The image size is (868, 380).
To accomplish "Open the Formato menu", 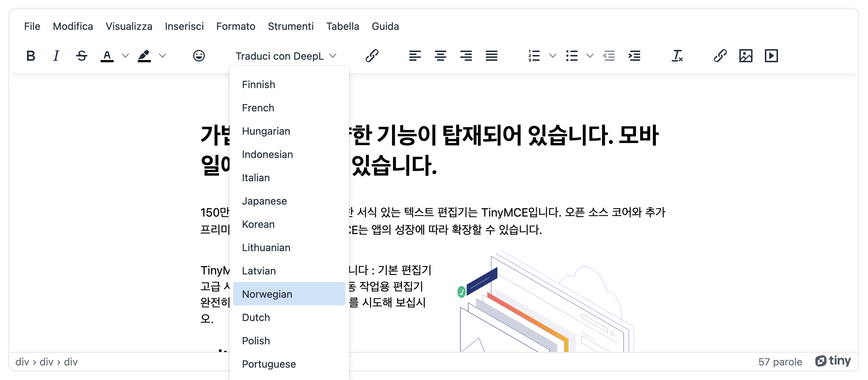I will tap(236, 26).
